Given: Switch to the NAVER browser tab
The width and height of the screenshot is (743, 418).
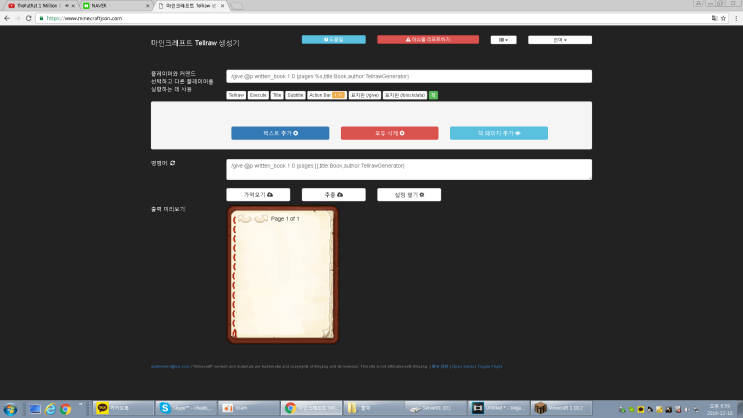Looking at the screenshot, I should click(x=114, y=5).
